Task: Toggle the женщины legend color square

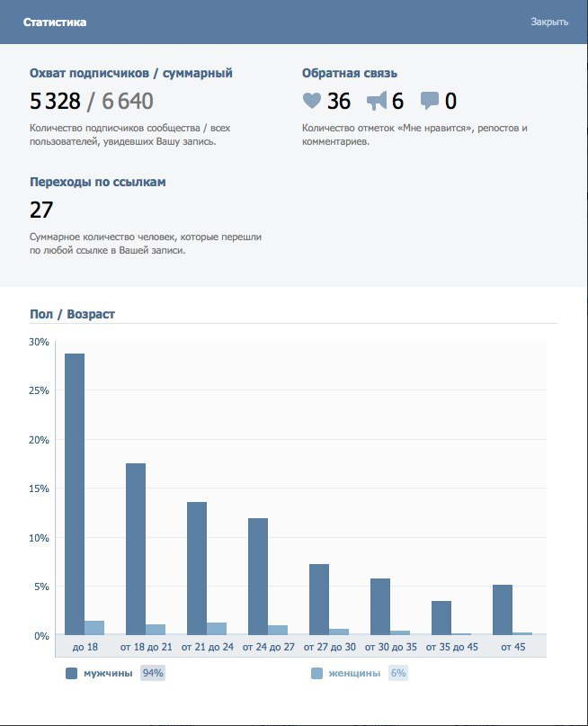Action: tap(316, 673)
